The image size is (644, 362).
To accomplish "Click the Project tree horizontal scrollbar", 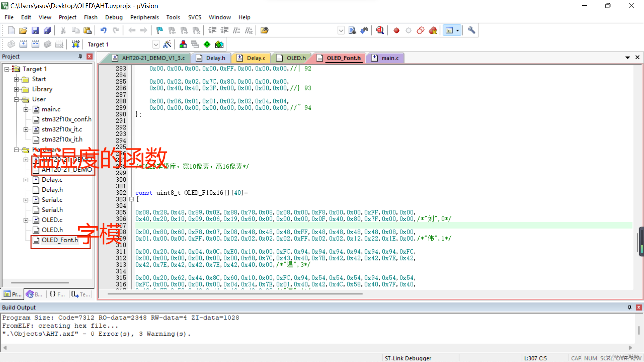I will click(40, 283).
